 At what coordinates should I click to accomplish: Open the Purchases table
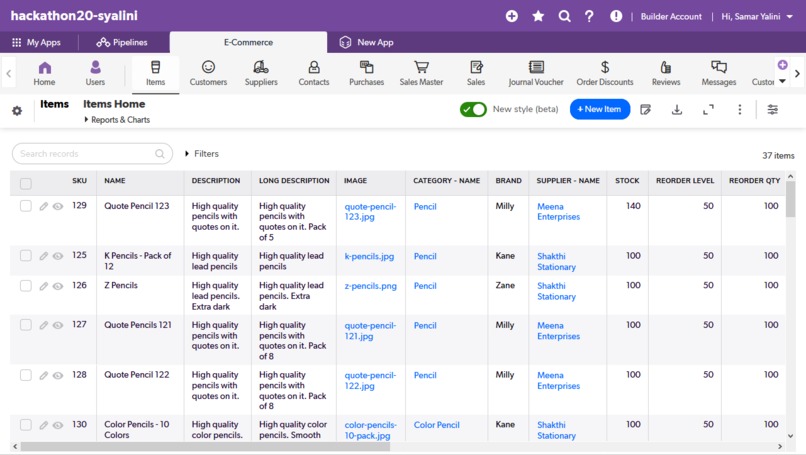coord(367,74)
